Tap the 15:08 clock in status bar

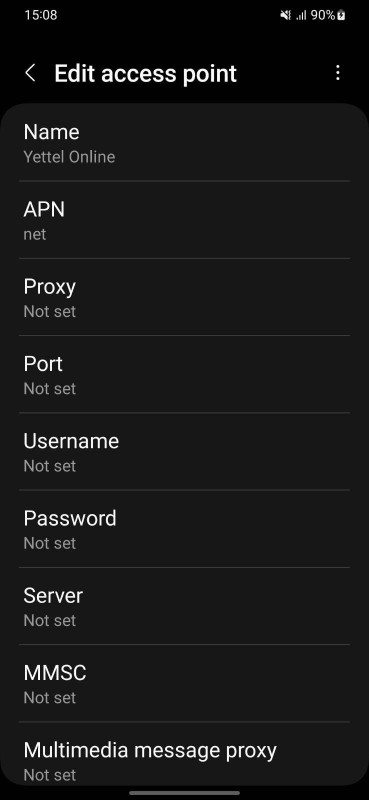point(41,15)
